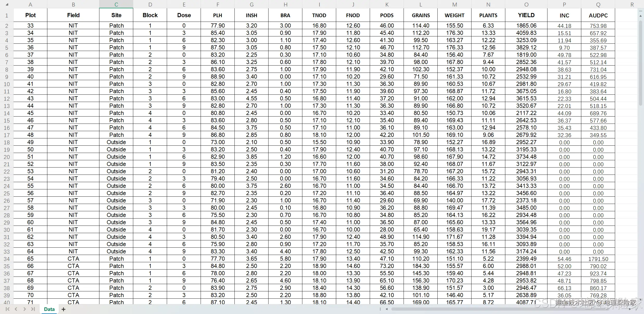Image resolution: width=644 pixels, height=314 pixels.
Task: Select row 34 header
Action: tap(7, 259)
